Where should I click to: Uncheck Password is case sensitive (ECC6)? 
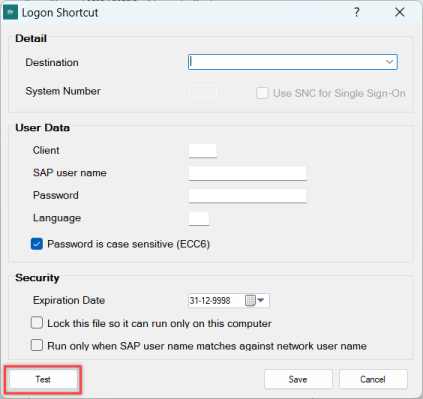click(x=37, y=244)
